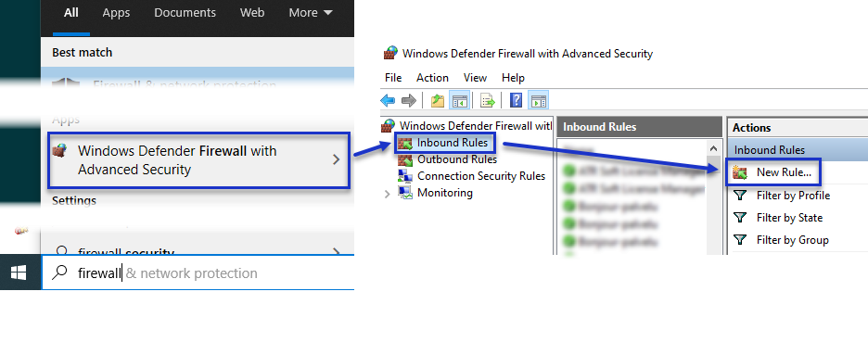Viewport: 868px width, 355px height.
Task: Select the Apps search filter tab
Action: click(x=116, y=12)
